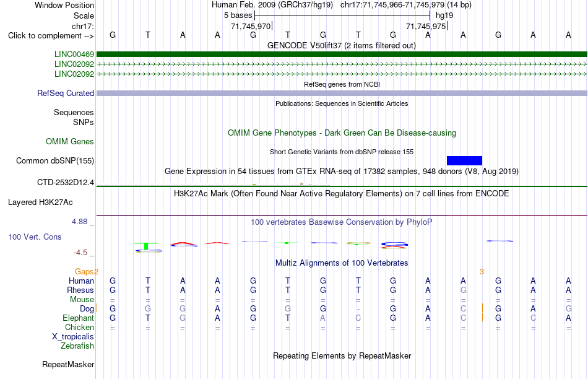Click the lavender RefSeq Curated gene bar
Viewport: 588px width, 379px height.
click(x=342, y=93)
